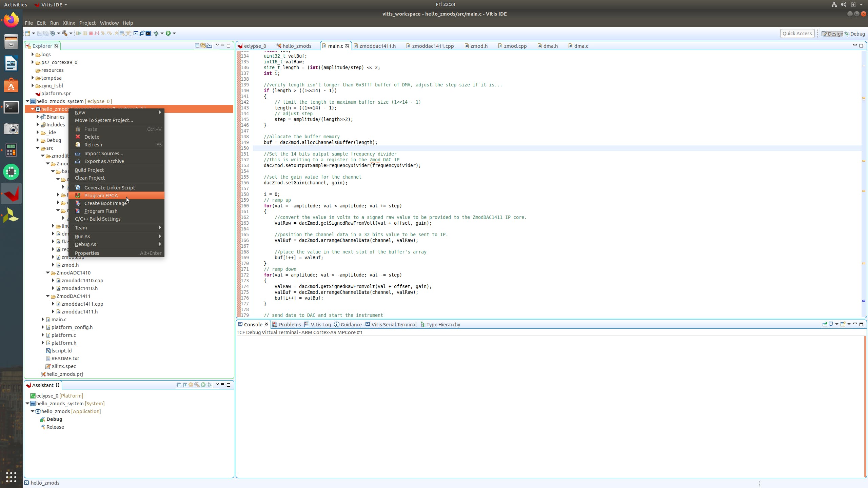Open the black terminal toolbar icon
The image size is (868, 488).
tap(148, 33)
